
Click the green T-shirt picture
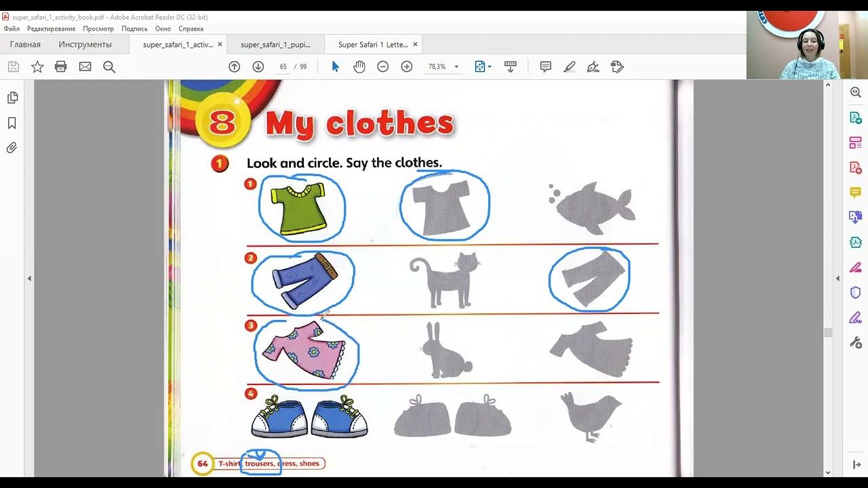click(299, 209)
